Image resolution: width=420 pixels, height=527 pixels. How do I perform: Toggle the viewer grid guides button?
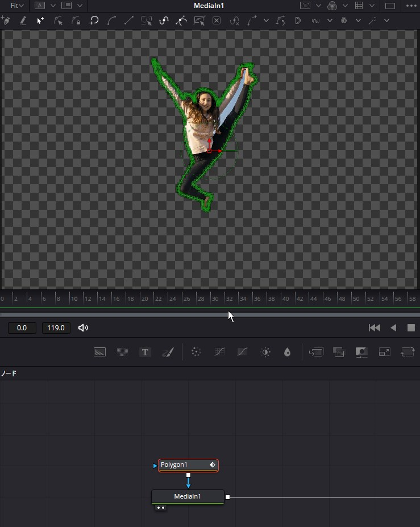(359, 5)
